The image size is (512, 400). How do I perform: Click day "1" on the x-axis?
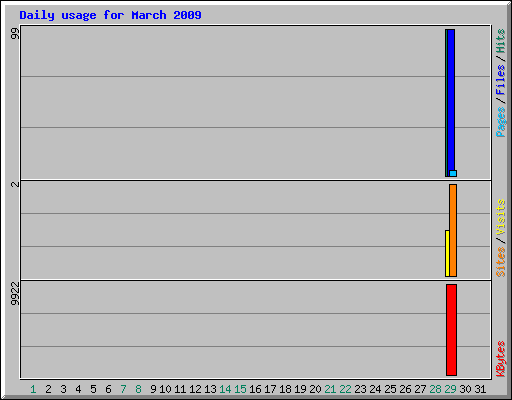(33, 389)
